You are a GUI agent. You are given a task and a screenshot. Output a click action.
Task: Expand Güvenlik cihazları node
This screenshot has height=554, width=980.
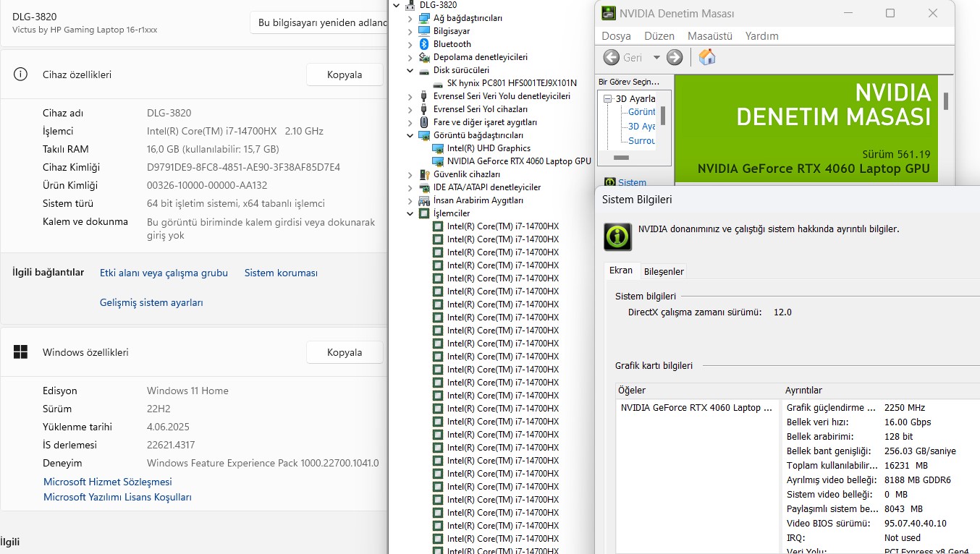(x=410, y=174)
